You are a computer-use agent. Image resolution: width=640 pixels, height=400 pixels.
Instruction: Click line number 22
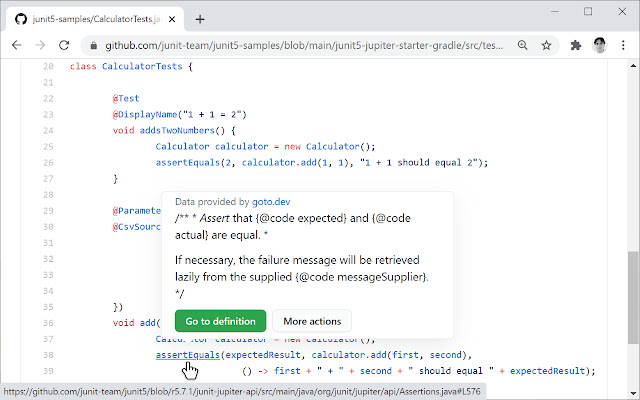coord(48,98)
